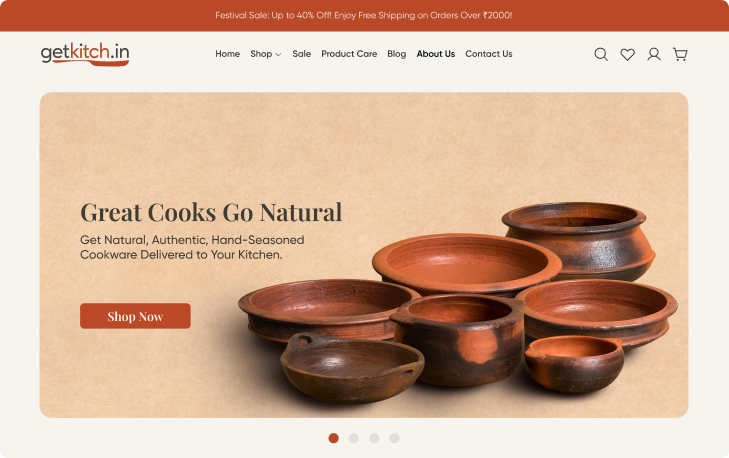This screenshot has height=458, width=729.
Task: Open the user account icon
Action: point(654,54)
